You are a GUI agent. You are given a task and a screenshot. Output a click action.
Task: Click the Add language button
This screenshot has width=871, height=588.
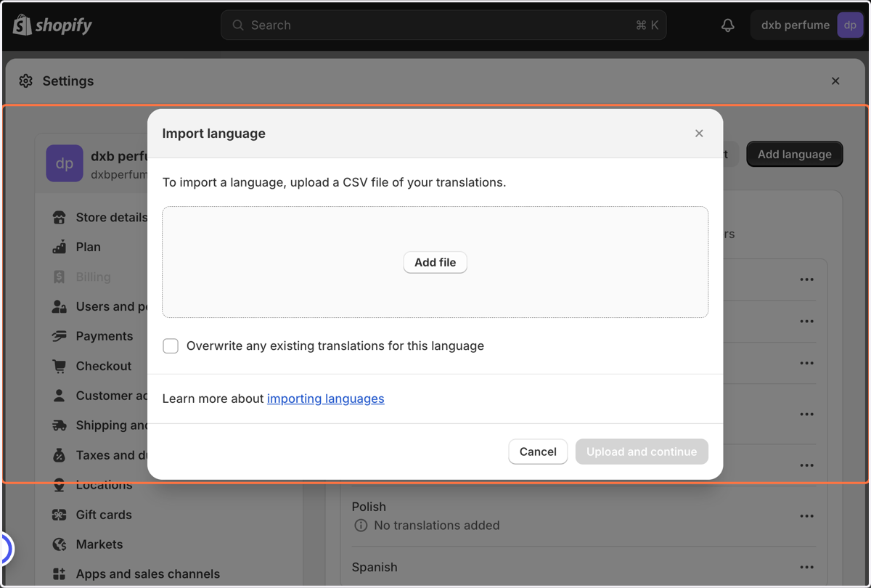tap(795, 155)
